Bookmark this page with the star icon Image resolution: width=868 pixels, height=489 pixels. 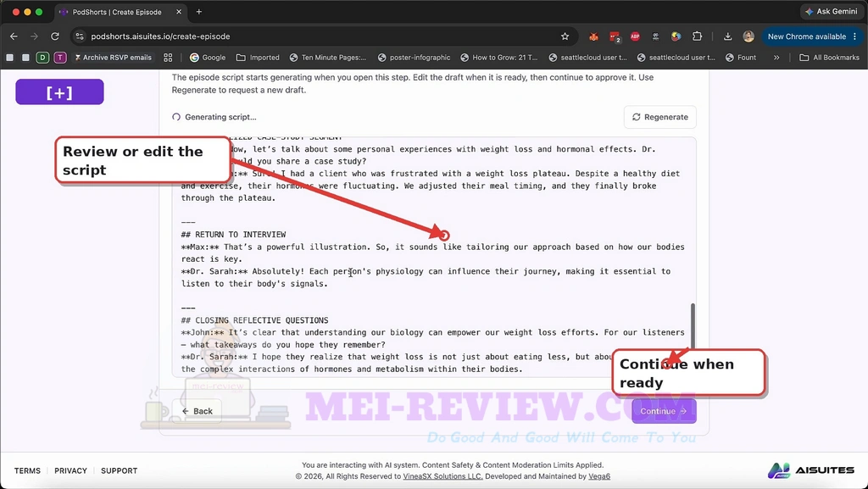[565, 36]
